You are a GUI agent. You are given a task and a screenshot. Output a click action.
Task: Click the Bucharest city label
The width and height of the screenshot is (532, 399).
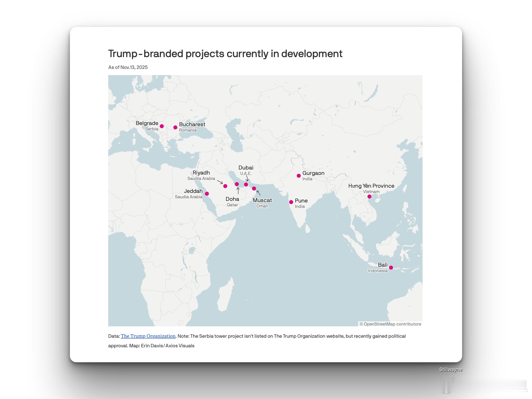(x=192, y=124)
